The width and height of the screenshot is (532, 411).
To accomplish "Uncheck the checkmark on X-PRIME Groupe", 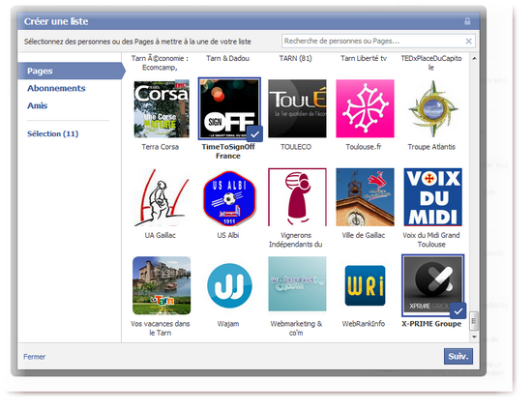I will tap(458, 310).
